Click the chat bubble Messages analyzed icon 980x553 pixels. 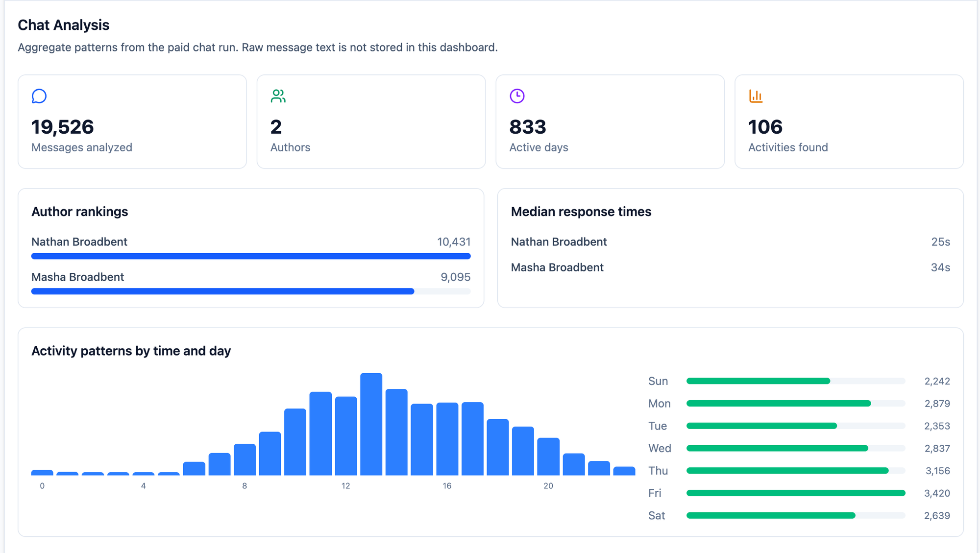[x=39, y=96]
